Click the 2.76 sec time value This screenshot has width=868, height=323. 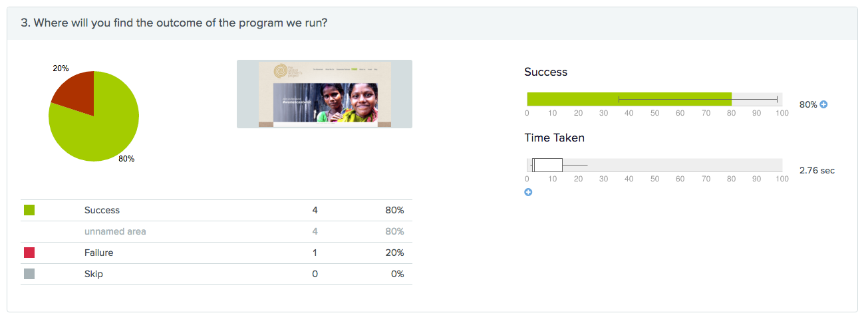pos(817,171)
